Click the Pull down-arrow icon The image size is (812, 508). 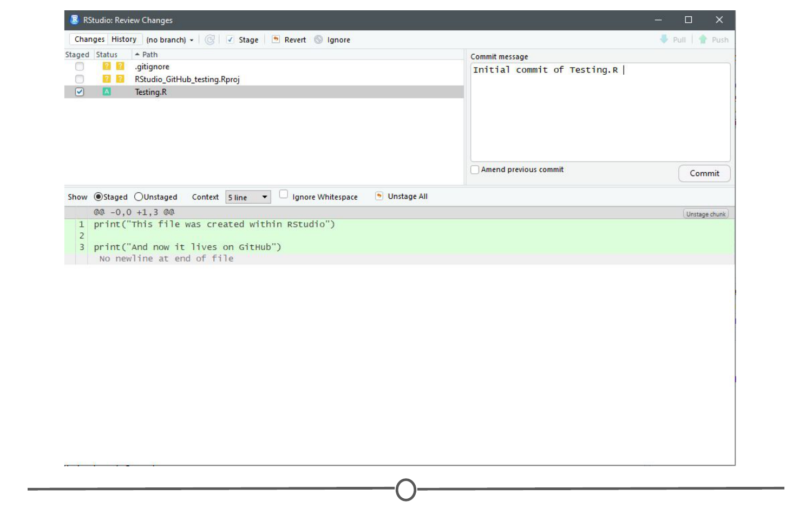[x=664, y=40]
